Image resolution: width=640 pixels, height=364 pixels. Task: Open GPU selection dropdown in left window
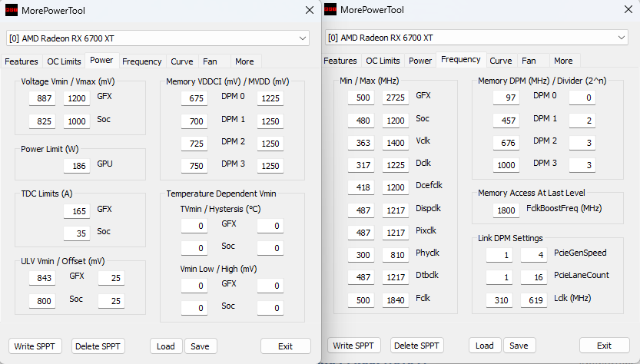pyautogui.click(x=158, y=38)
